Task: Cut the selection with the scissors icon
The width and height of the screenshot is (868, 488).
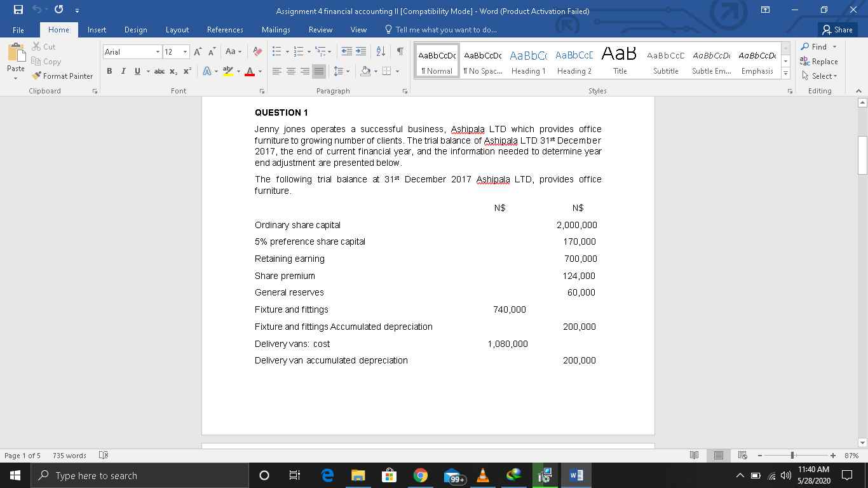Action: click(x=36, y=46)
